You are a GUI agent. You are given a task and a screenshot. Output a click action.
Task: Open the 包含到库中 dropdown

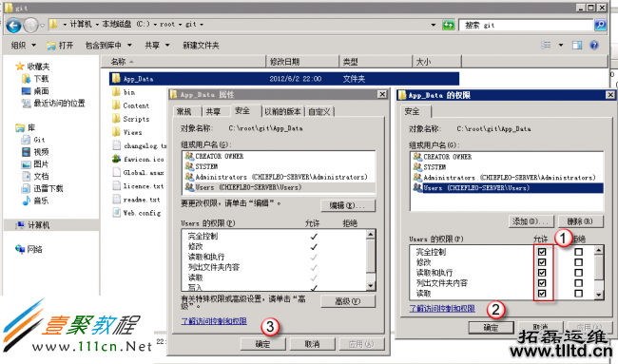click(x=108, y=46)
